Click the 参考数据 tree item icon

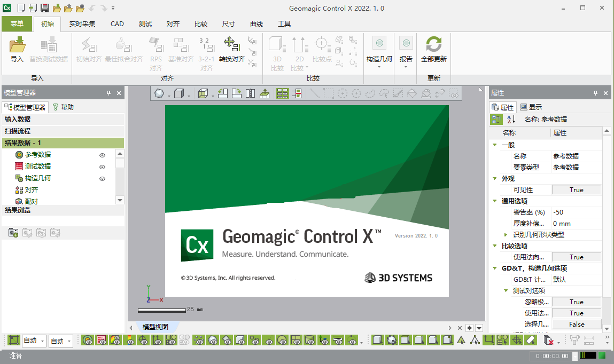pos(19,155)
